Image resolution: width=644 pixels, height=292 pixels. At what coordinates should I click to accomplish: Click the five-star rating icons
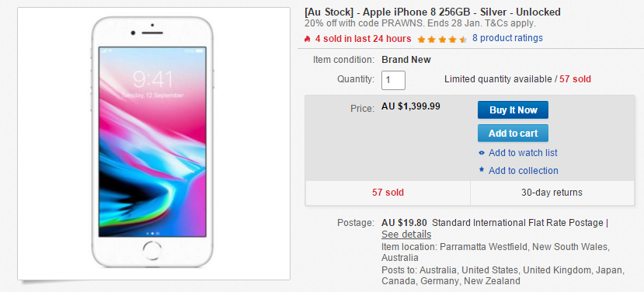click(442, 40)
